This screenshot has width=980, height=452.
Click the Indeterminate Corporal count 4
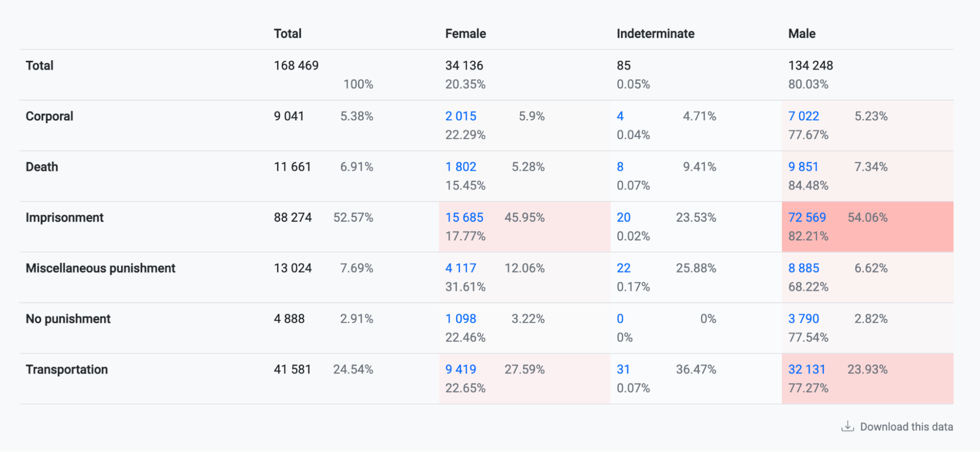point(620,116)
